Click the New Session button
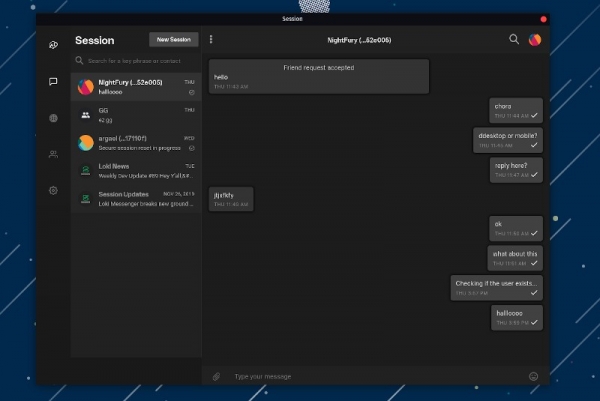 [174, 40]
